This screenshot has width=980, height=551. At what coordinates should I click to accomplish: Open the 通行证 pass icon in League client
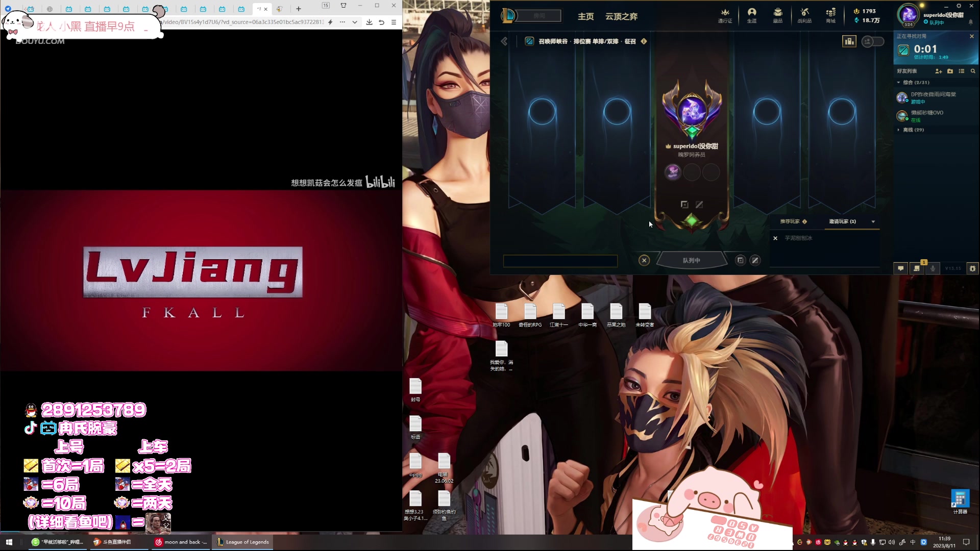725,15
